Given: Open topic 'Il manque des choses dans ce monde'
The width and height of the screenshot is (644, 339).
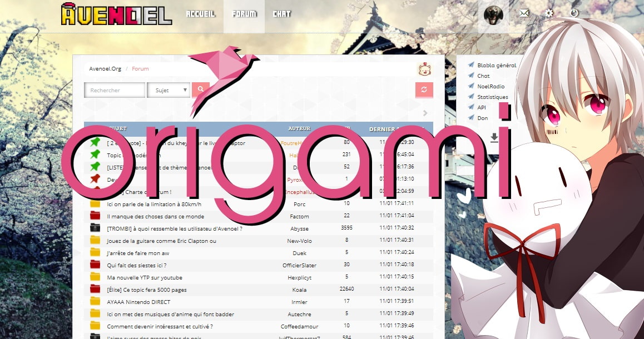Looking at the screenshot, I should (155, 216).
